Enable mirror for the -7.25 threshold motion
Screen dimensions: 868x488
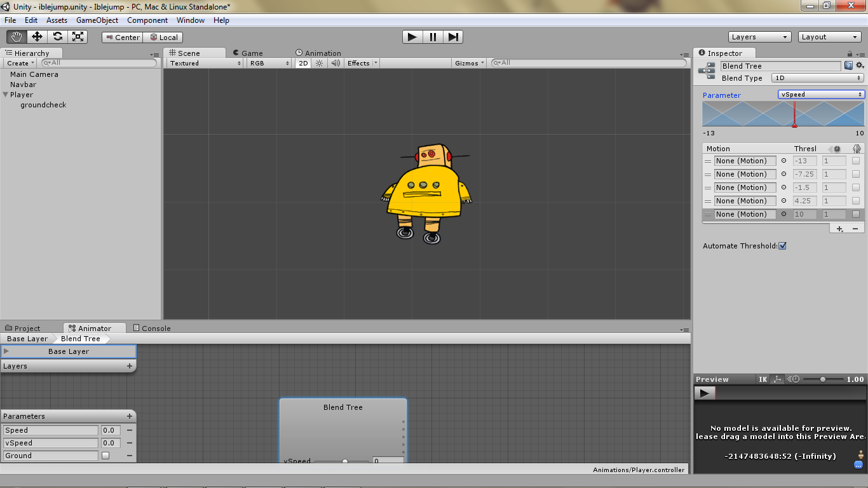click(x=856, y=174)
